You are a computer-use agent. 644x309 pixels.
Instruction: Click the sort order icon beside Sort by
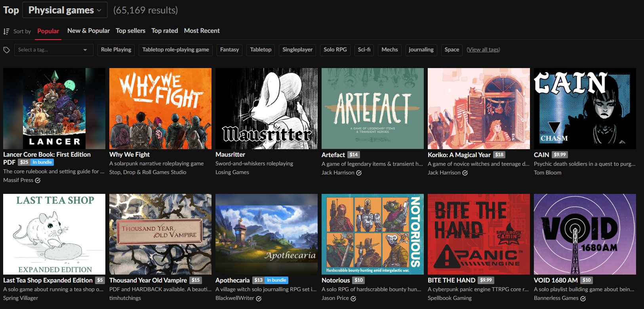6,31
